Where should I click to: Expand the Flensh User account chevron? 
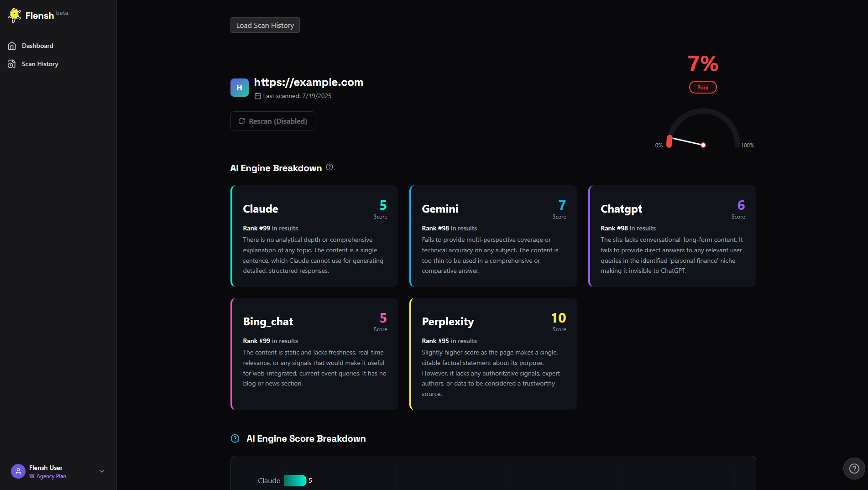pos(102,471)
